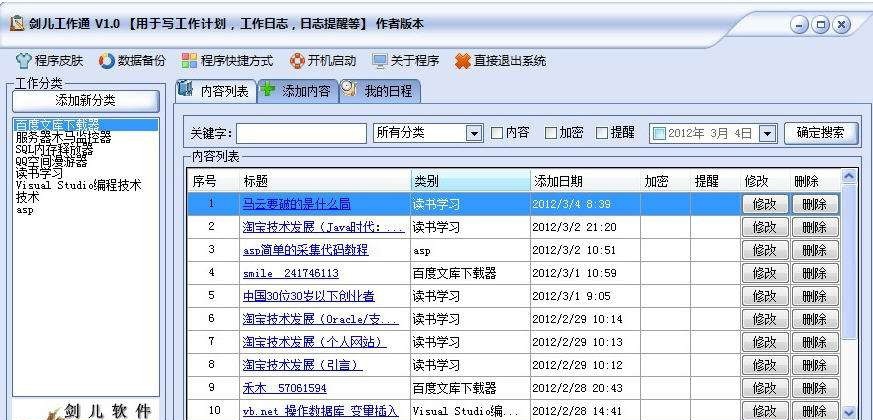Open 关于程序 about dialog
Screen dimensions: 873x420
(406, 61)
